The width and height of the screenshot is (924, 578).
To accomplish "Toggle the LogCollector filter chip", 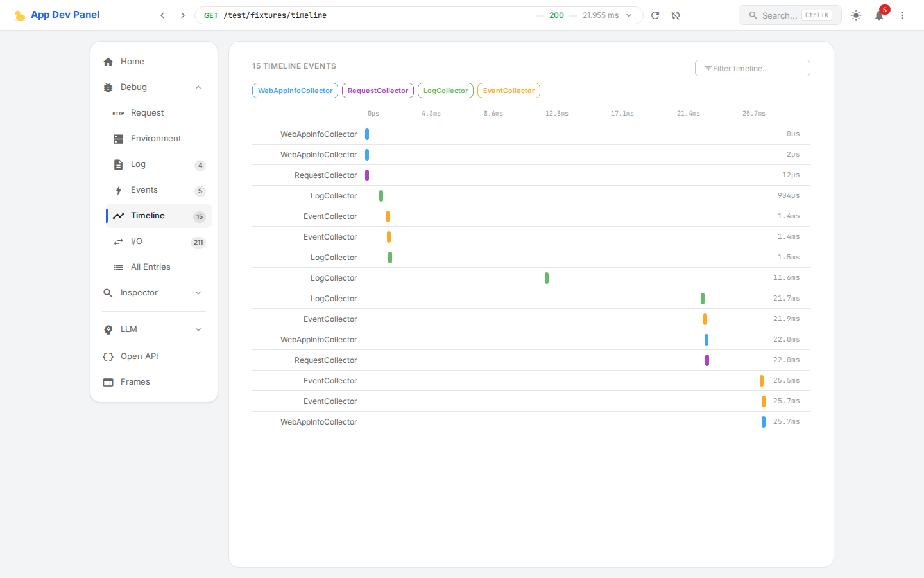I will pos(445,91).
